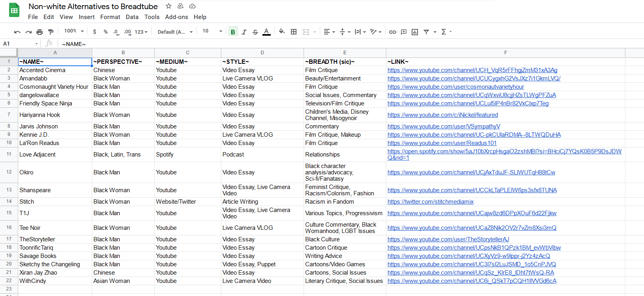Viewport: 644px width, 296px height.
Task: Select the cell 'Racism in Fandom'
Action: pos(345,202)
